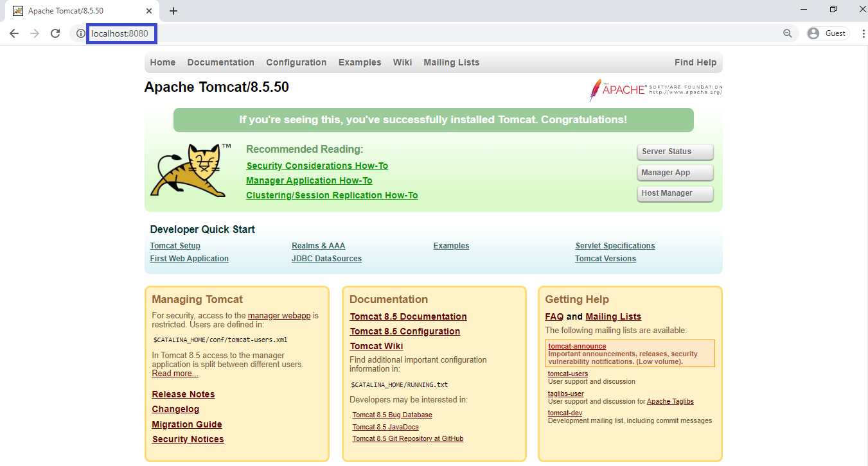Open the manager webapp link
868x466 pixels.
pyautogui.click(x=279, y=316)
